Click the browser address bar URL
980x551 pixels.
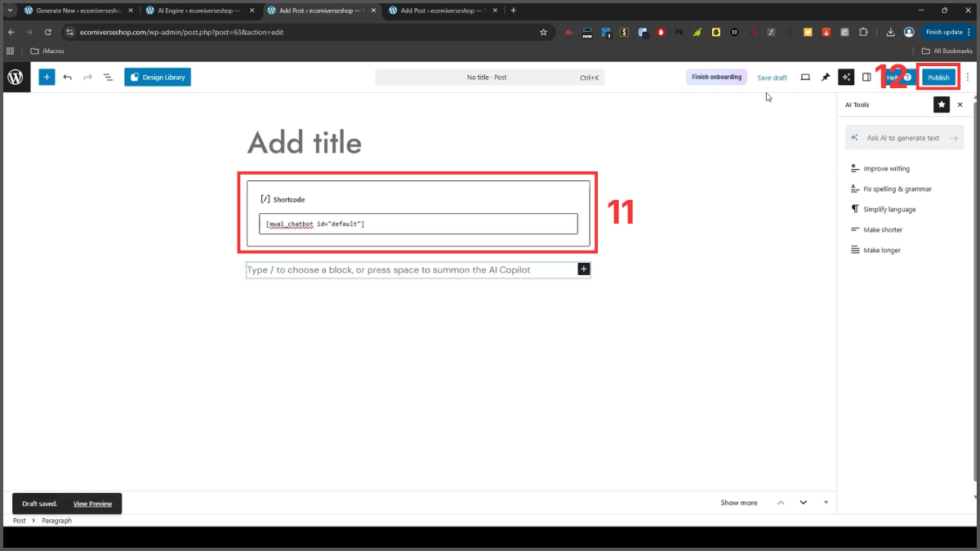tap(181, 32)
